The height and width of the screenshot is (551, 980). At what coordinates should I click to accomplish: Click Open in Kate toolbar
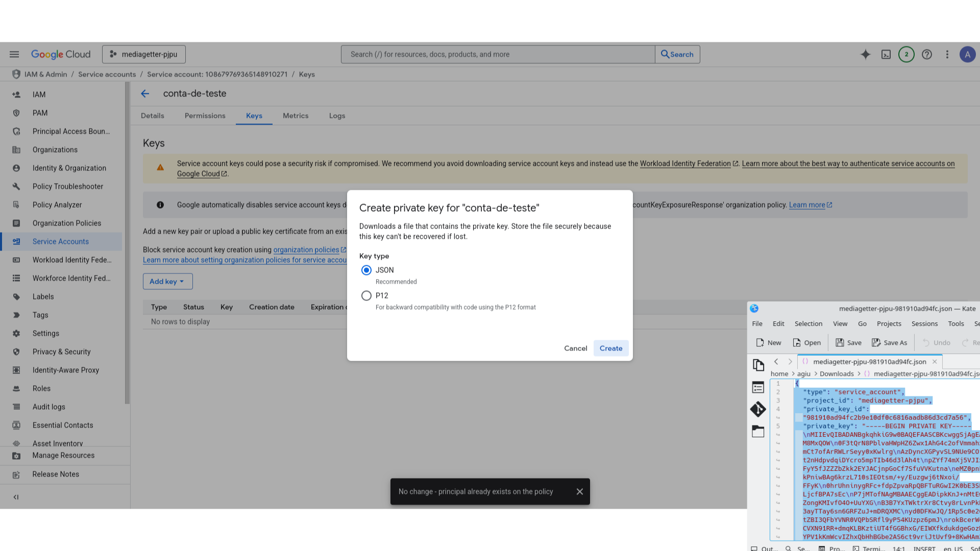point(806,343)
